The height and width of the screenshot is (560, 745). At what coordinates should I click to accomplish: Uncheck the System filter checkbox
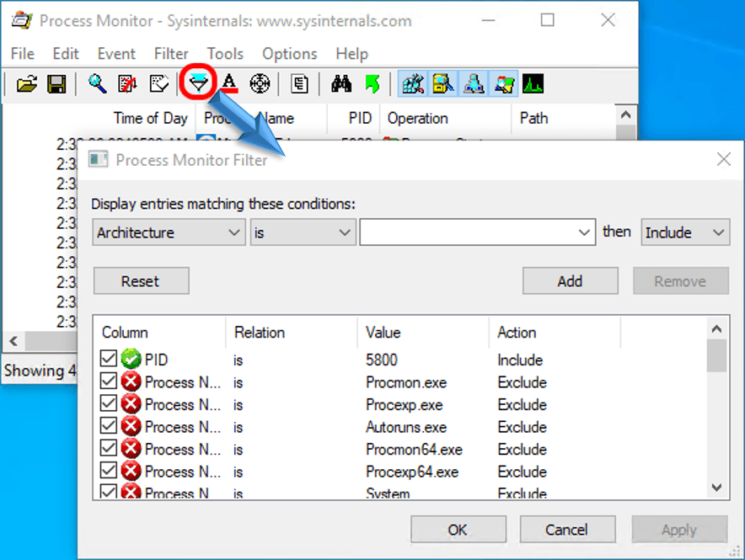[x=109, y=491]
